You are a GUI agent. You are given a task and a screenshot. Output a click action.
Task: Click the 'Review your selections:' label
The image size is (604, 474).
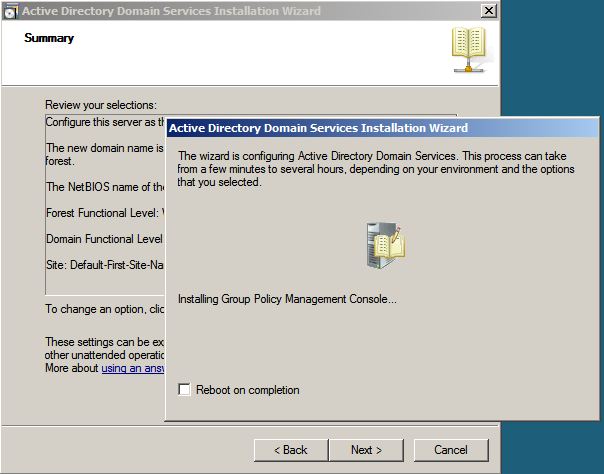(x=101, y=105)
